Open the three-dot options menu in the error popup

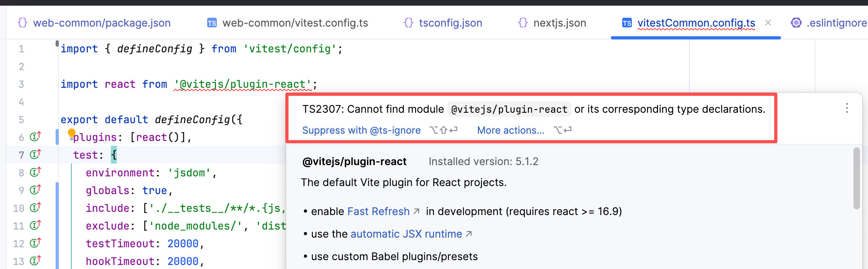847,108
